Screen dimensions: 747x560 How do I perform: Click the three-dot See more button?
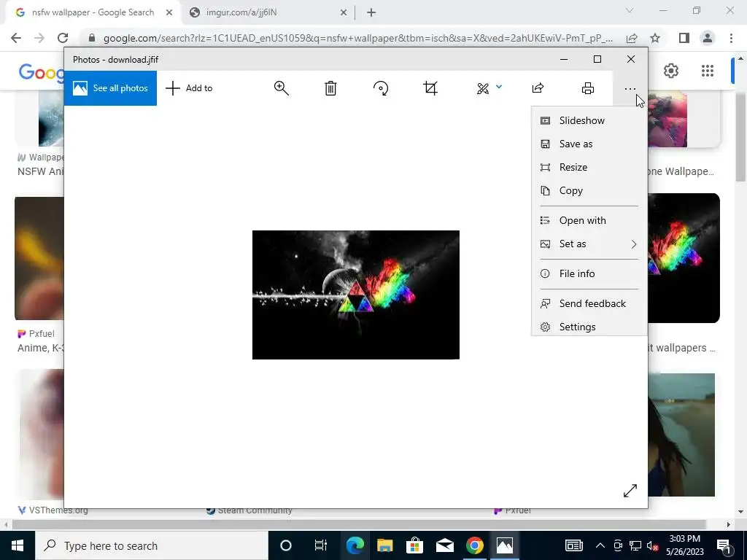(630, 88)
